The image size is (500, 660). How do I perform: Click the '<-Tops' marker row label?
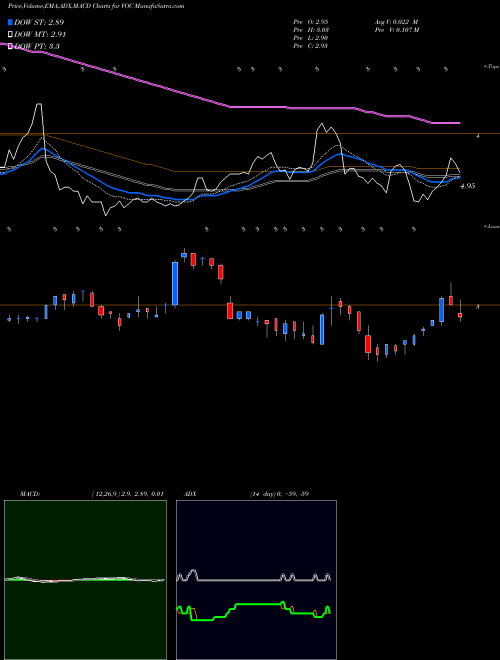(x=492, y=67)
